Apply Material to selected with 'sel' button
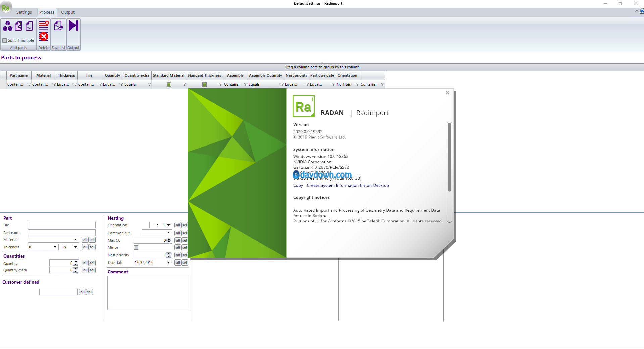The width and height of the screenshot is (644, 349). [x=92, y=240]
